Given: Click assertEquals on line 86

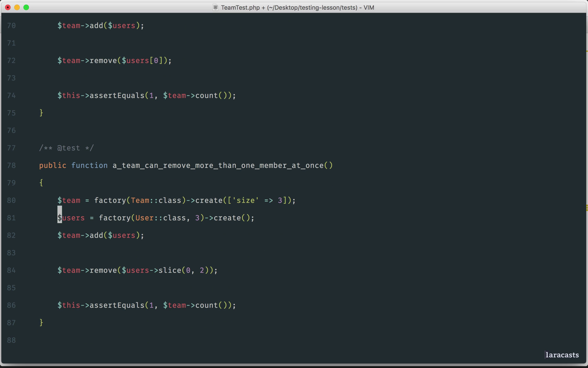Looking at the screenshot, I should coord(117,305).
